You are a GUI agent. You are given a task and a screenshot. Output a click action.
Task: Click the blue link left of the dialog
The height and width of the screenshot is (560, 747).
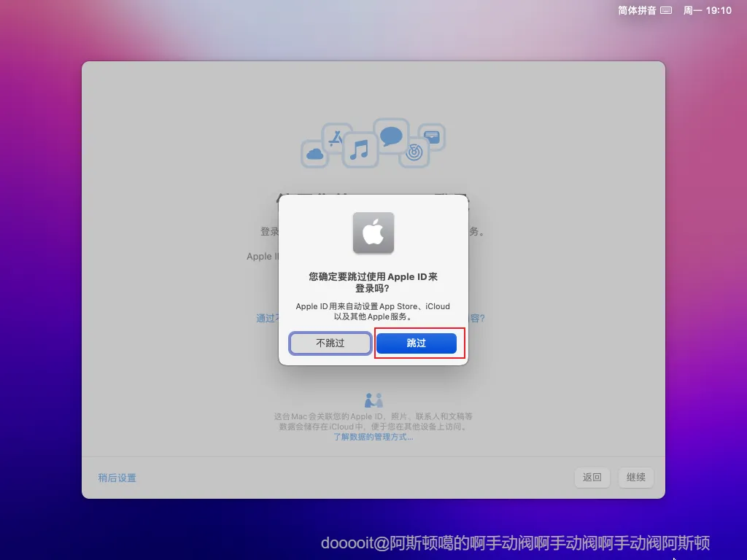coord(259,318)
